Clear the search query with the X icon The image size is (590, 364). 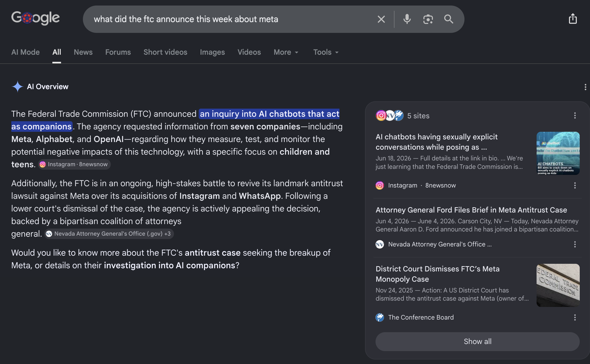tap(381, 19)
